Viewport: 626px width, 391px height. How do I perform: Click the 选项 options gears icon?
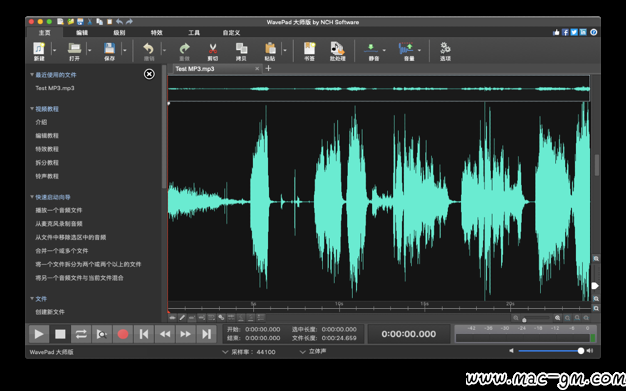pyautogui.click(x=445, y=49)
